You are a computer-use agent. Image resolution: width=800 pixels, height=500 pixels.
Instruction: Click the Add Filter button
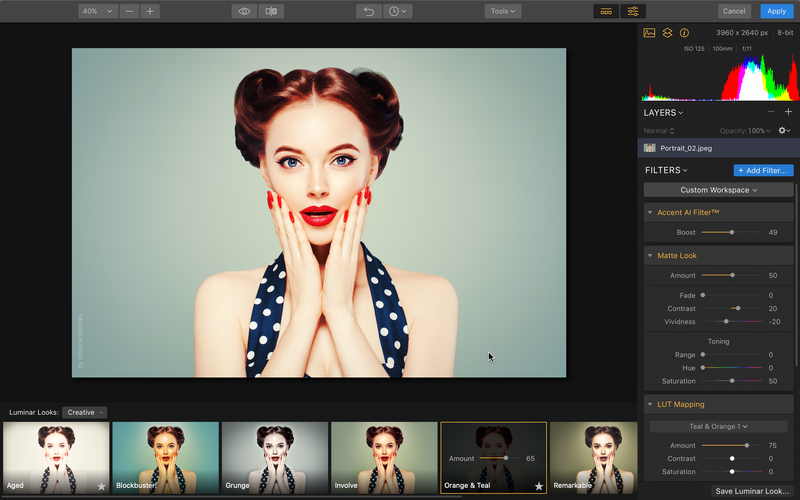click(763, 170)
